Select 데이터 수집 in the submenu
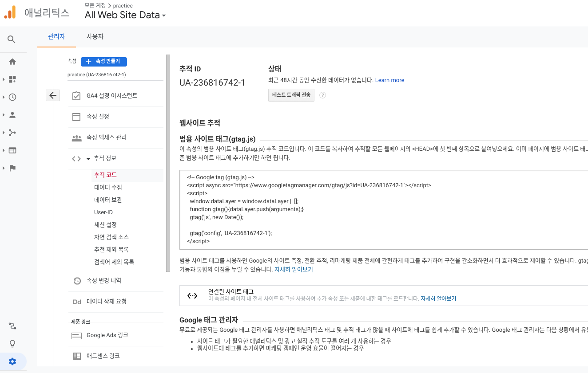 108,188
